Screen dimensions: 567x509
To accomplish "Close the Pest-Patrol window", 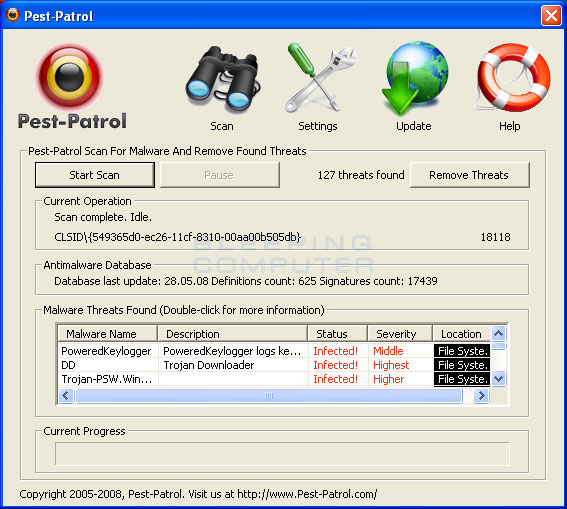I will pos(551,16).
